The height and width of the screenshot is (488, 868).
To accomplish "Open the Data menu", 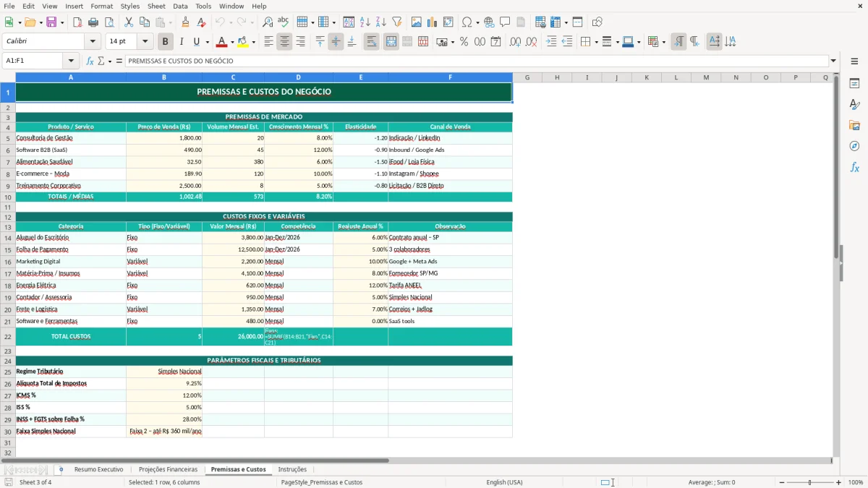I will [x=180, y=6].
